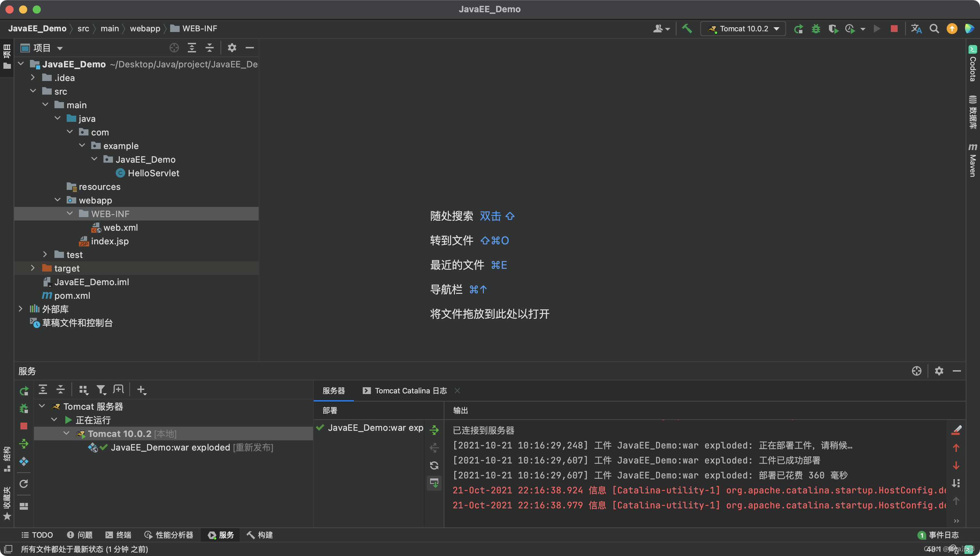The image size is (980, 556).
Task: Collapse the webapp folder
Action: 57,200
